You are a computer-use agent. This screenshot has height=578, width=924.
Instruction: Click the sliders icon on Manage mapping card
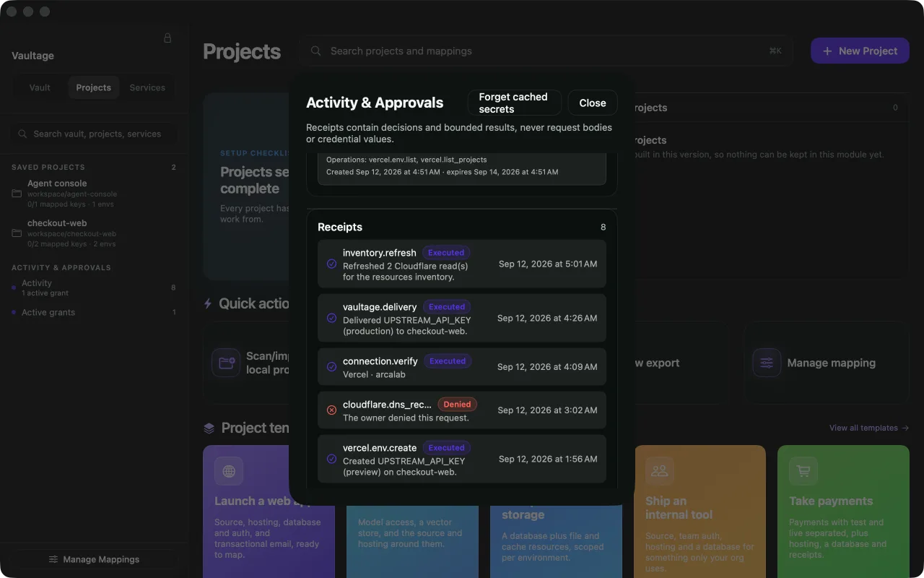point(767,363)
